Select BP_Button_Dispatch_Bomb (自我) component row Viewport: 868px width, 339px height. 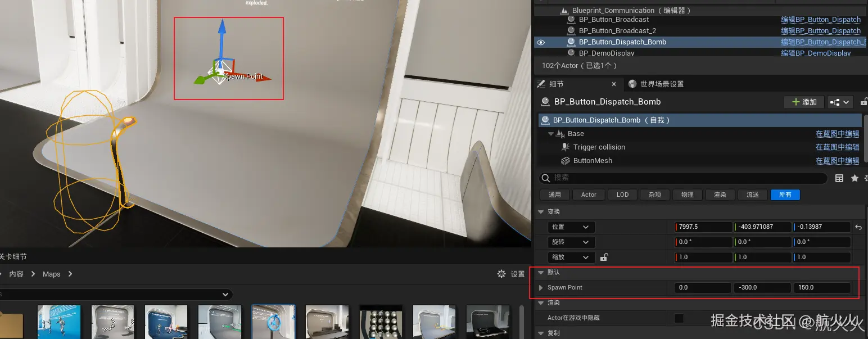(x=700, y=120)
